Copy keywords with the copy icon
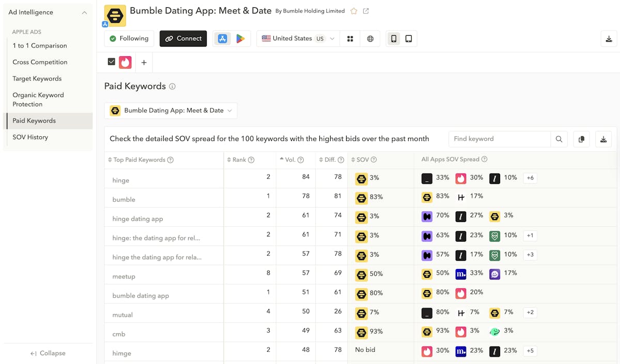This screenshot has width=620, height=364. tap(581, 139)
